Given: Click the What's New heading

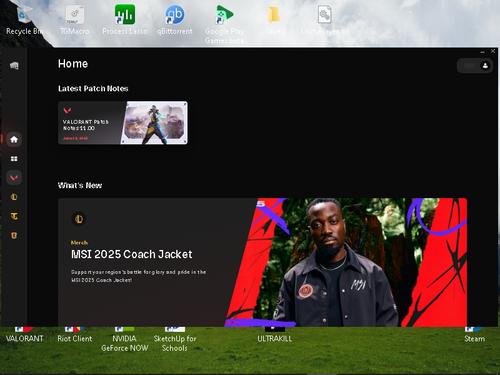Looking at the screenshot, I should pyautogui.click(x=80, y=185).
